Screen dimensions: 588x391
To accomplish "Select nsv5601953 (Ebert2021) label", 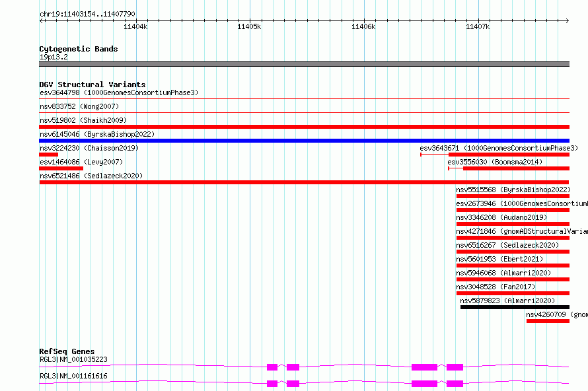I will [499, 259].
